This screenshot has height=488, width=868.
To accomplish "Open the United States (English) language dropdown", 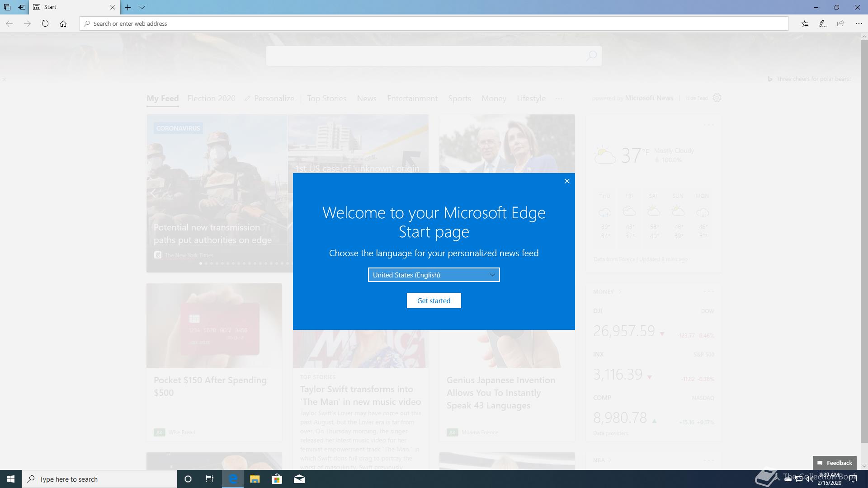I will (x=434, y=275).
